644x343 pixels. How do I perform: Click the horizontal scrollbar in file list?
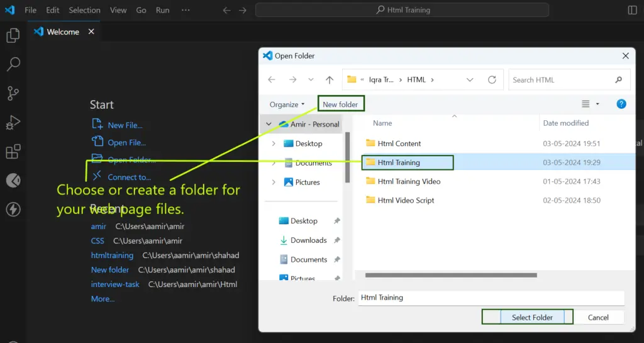(450, 275)
